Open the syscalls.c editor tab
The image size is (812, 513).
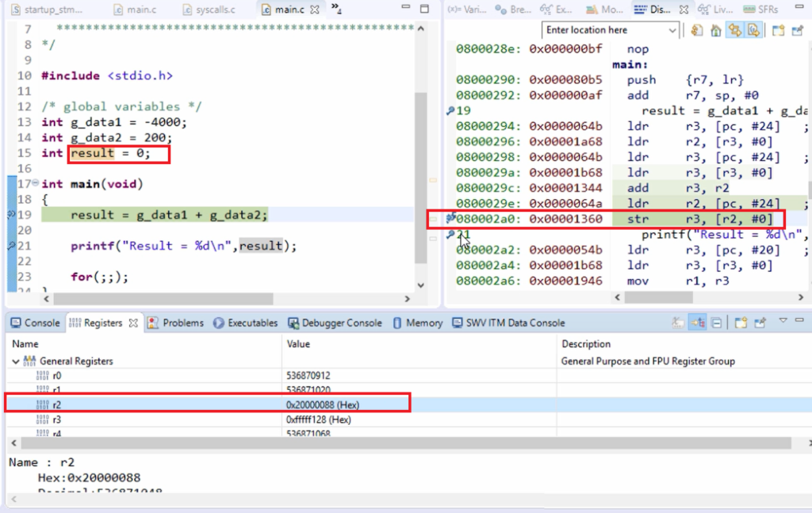coord(209,10)
